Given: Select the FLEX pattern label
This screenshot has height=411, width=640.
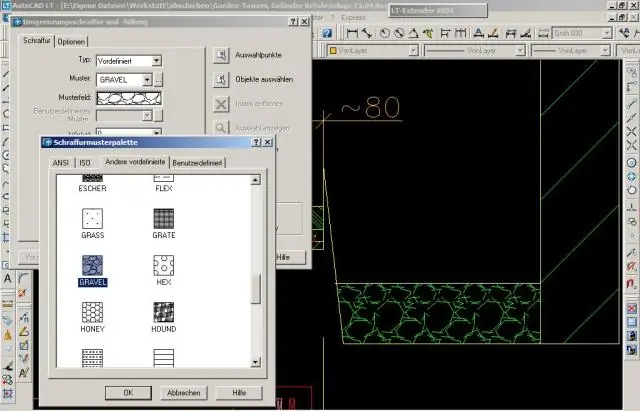Looking at the screenshot, I should [164, 188].
